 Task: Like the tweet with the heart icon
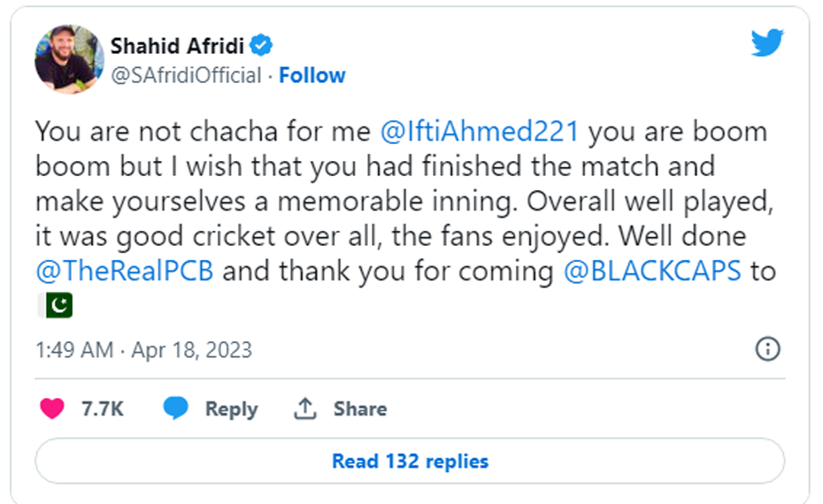[x=53, y=409]
